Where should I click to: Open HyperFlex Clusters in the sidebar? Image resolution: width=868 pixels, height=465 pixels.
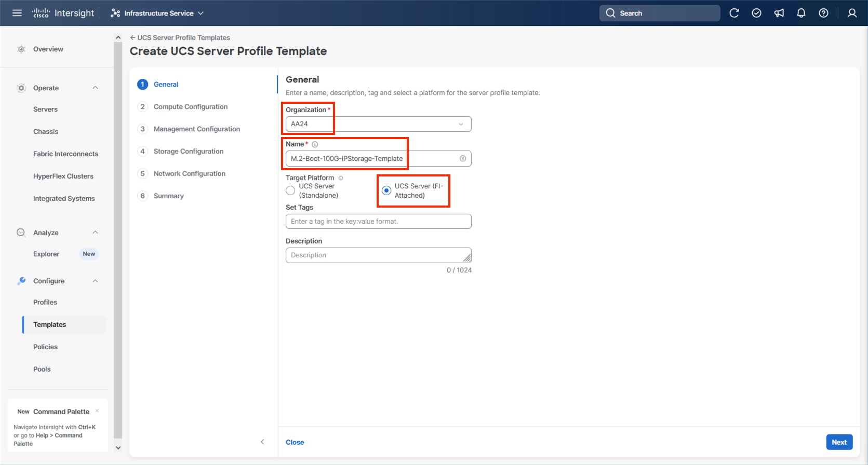63,176
